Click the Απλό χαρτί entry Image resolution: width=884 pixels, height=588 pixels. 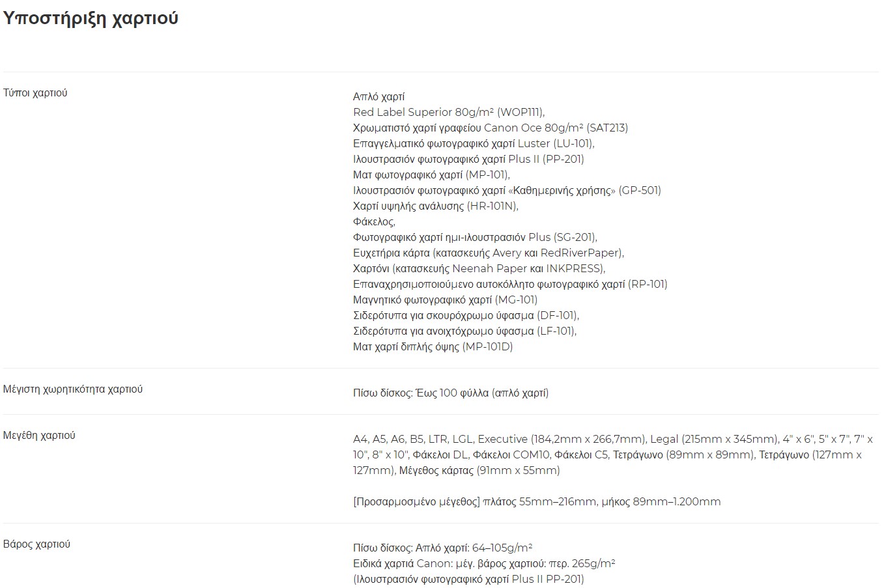[x=378, y=96]
